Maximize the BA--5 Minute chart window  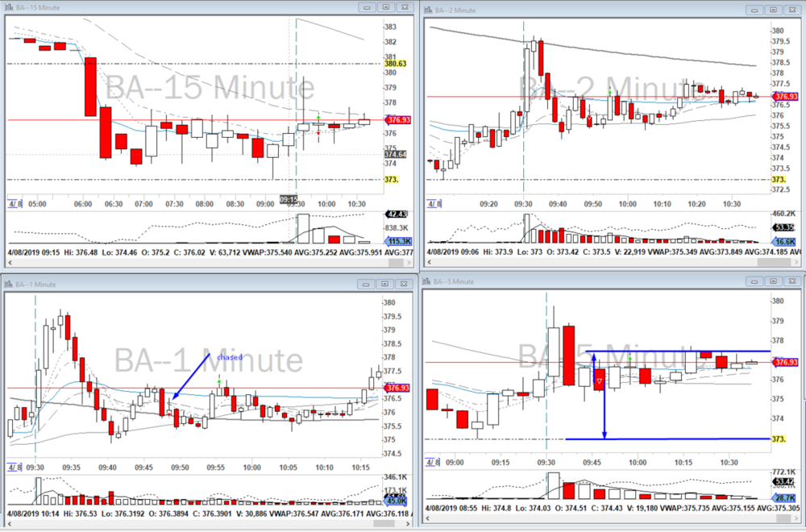[773, 281]
